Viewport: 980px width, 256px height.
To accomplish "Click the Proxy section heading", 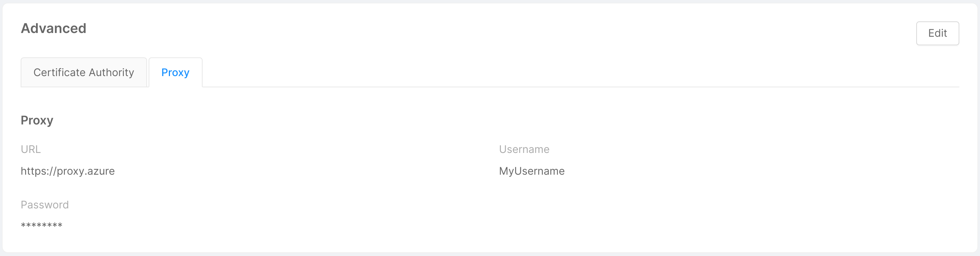I will tap(36, 120).
